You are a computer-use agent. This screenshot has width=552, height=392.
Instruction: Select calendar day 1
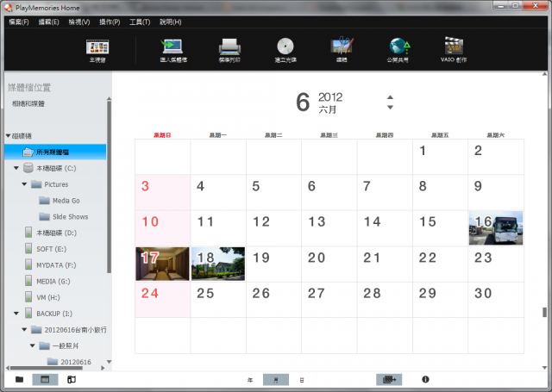pyautogui.click(x=440, y=157)
